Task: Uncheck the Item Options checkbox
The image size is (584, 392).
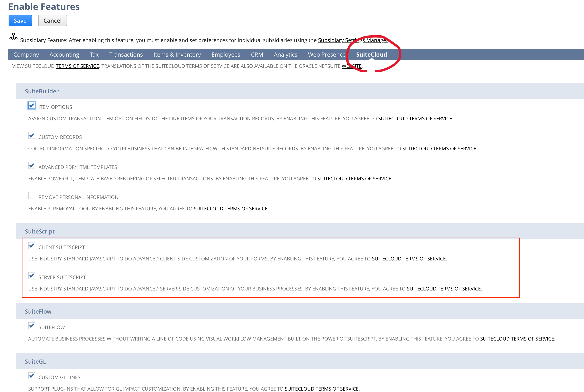Action: click(32, 105)
